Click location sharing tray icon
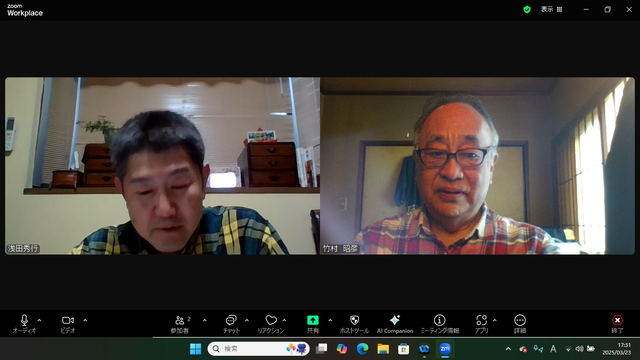Screen dimensions: 640x360 coord(538,349)
